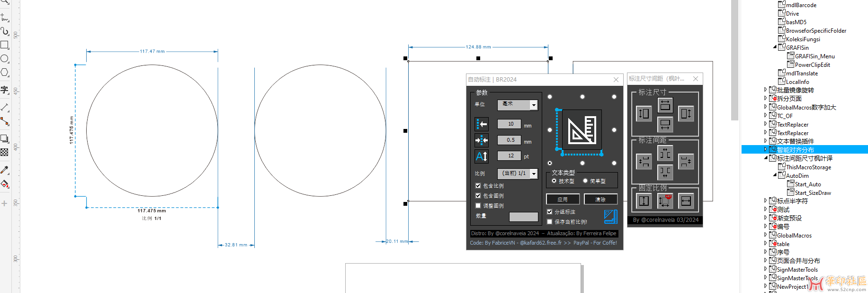Click the 0.5 mm gap input field
This screenshot has width=868, height=293.
point(509,140)
